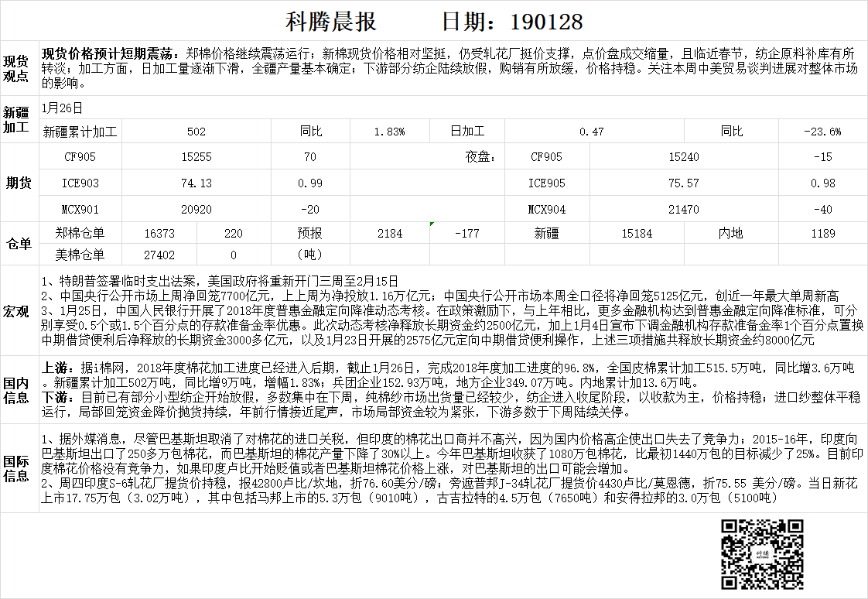Image resolution: width=868 pixels, height=599 pixels.
Task: Click the 期货 section label cell
Action: click(17, 183)
